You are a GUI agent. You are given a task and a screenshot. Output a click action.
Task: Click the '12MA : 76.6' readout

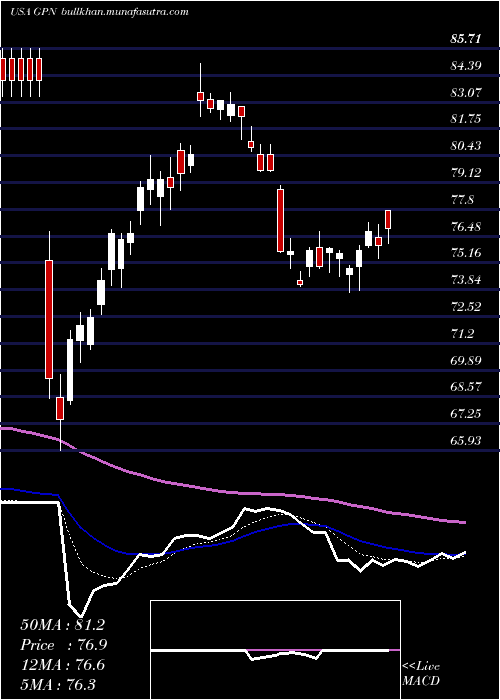[62, 665]
